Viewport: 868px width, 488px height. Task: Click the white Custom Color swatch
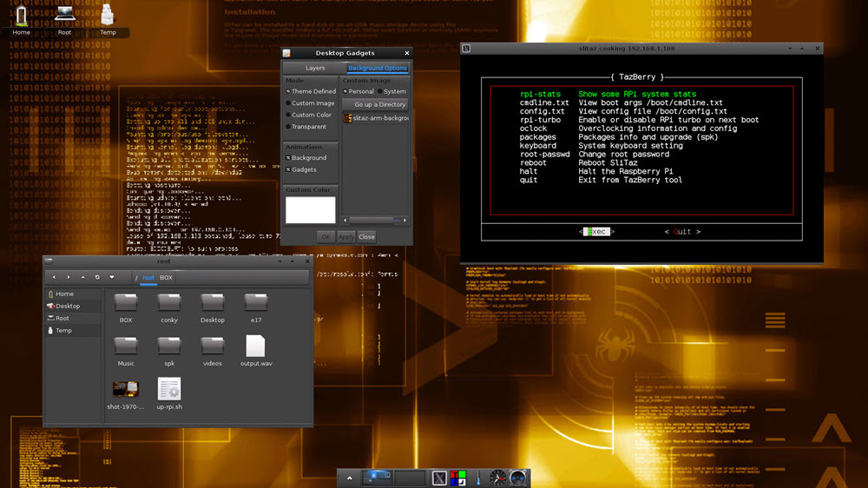pyautogui.click(x=310, y=209)
